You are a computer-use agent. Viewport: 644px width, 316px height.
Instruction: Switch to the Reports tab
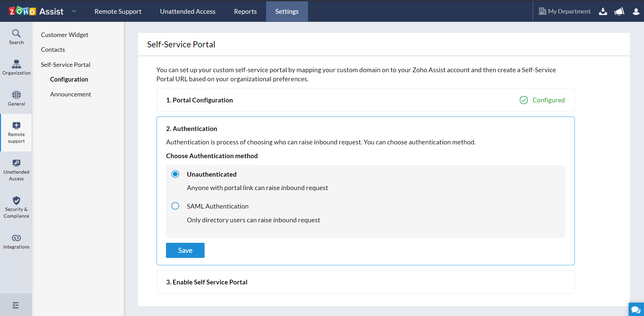[245, 11]
